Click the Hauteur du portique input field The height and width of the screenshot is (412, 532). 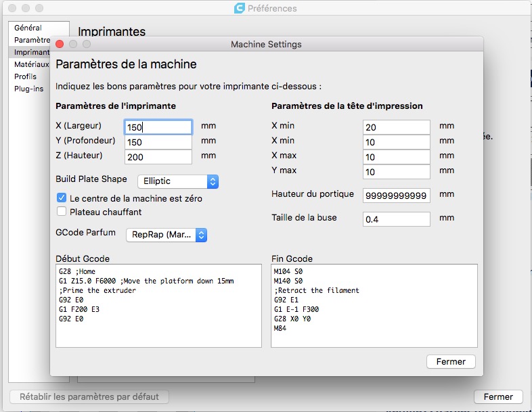[x=396, y=196]
